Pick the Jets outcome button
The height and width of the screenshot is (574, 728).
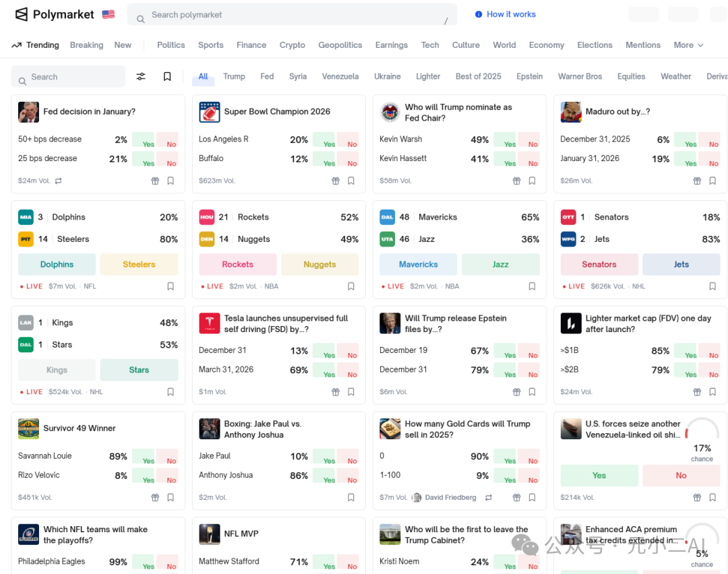[x=681, y=265]
